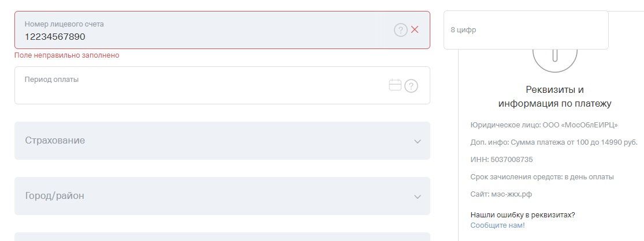Click the ИНН 5037008735 line

coord(501,159)
